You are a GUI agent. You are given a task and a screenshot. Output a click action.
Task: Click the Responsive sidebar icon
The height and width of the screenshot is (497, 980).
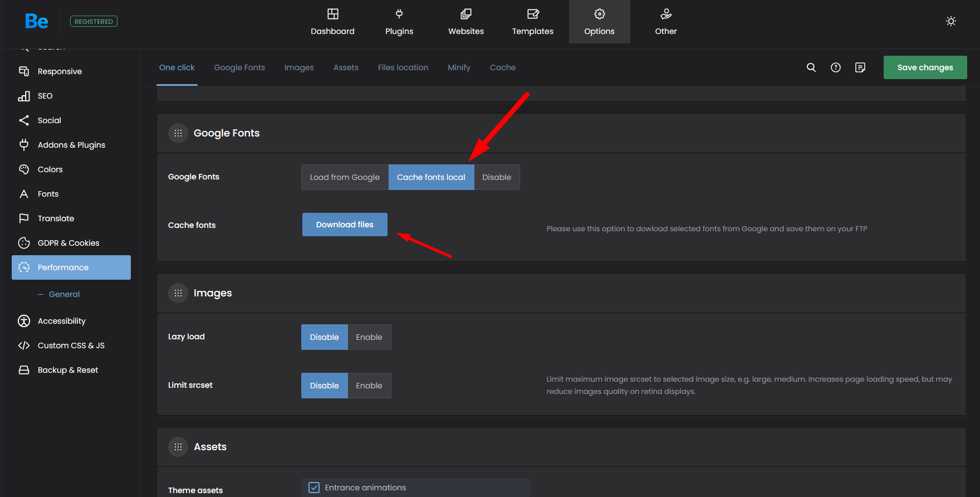point(24,71)
